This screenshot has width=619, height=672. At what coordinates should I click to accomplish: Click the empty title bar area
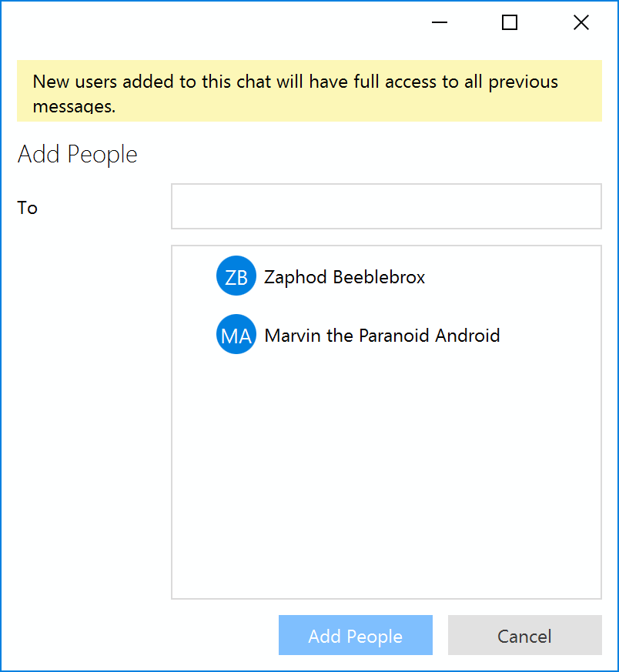tap(216, 23)
